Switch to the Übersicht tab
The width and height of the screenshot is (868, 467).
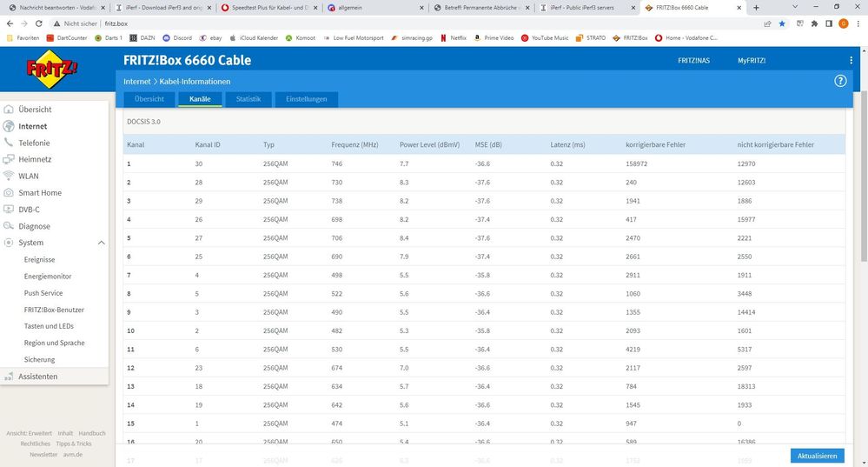click(149, 99)
